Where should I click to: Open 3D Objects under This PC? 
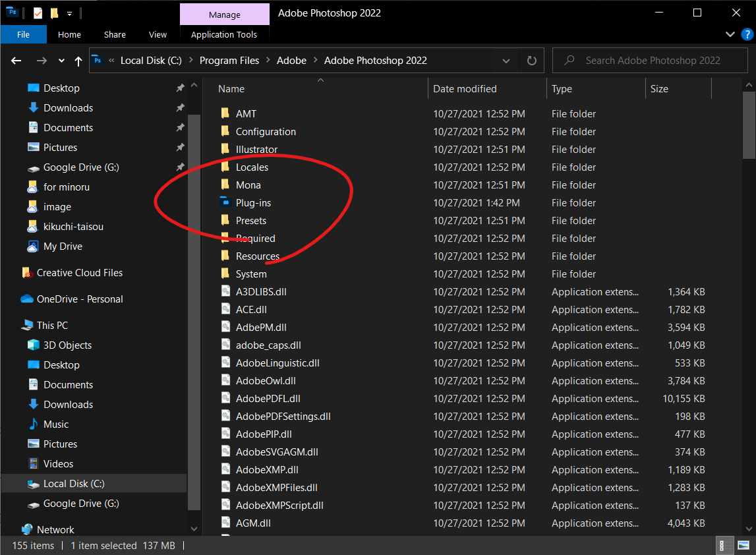67,345
